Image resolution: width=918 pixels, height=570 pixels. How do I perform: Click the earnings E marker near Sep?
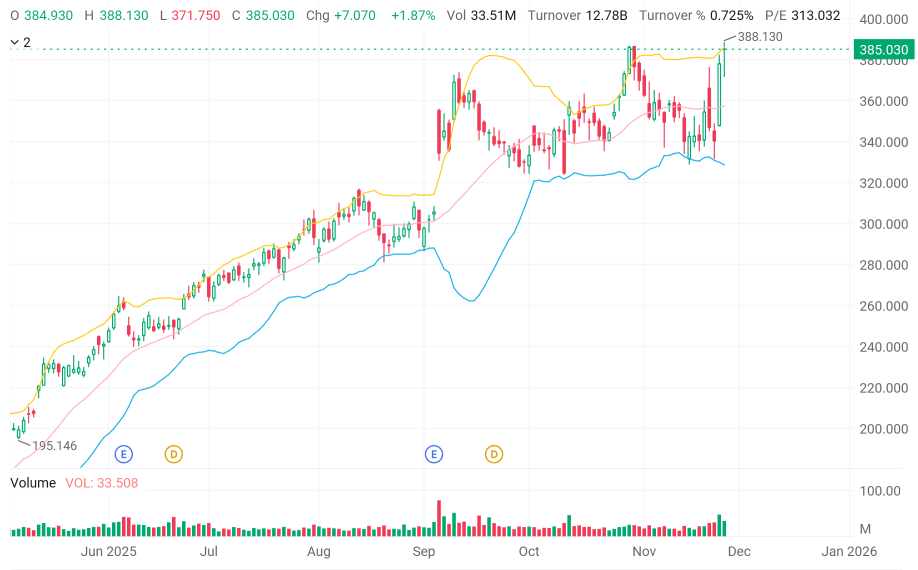pyautogui.click(x=434, y=454)
